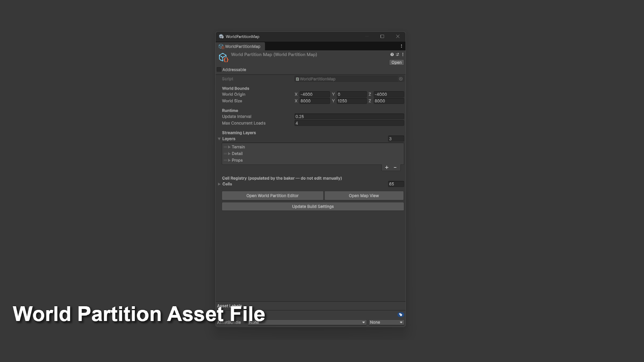Open the tab bar three-dot options menu
This screenshot has width=644, height=362.
(x=401, y=46)
